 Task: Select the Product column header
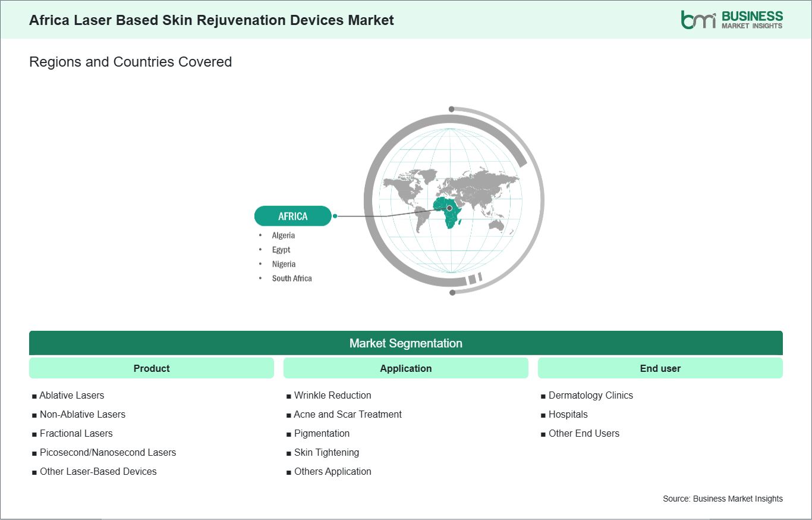(x=152, y=368)
